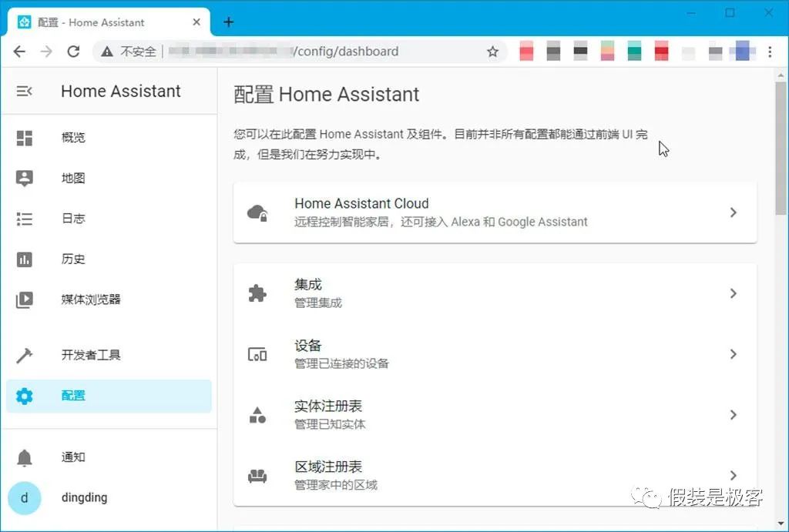789x532 pixels.
Task: Reload the current page
Action: (x=73, y=52)
